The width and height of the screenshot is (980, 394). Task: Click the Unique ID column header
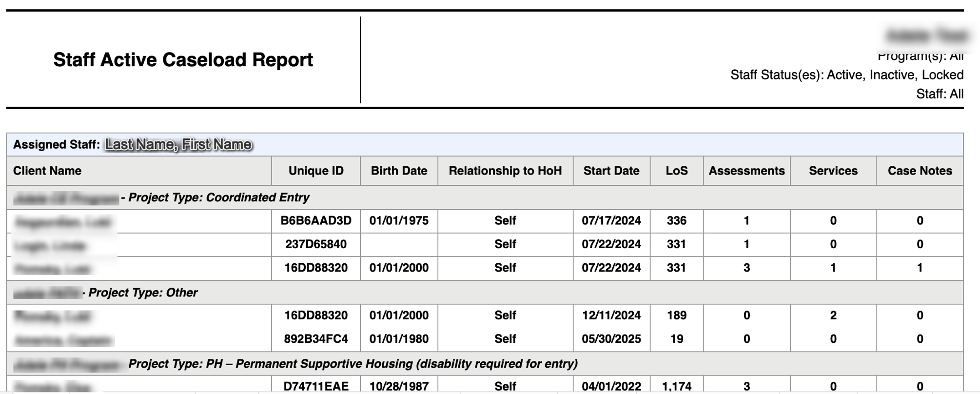click(316, 171)
